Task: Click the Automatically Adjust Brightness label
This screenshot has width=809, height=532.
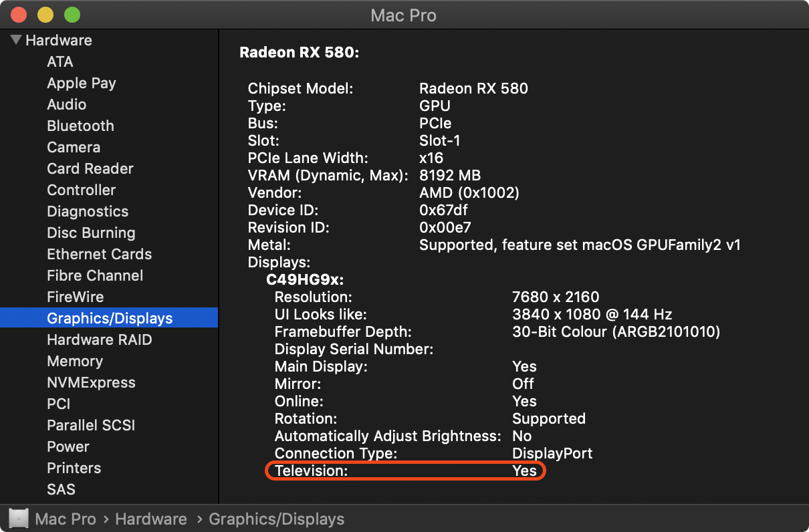Action: coord(388,436)
